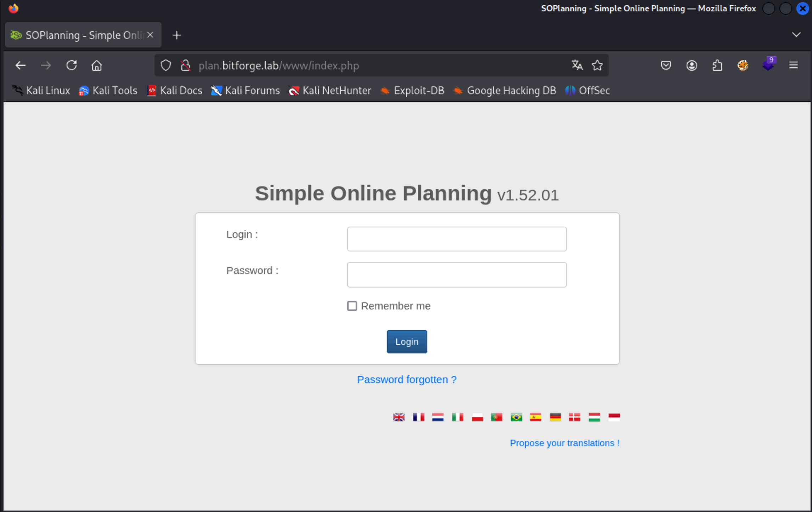
Task: Click inside the Password field
Action: point(457,274)
